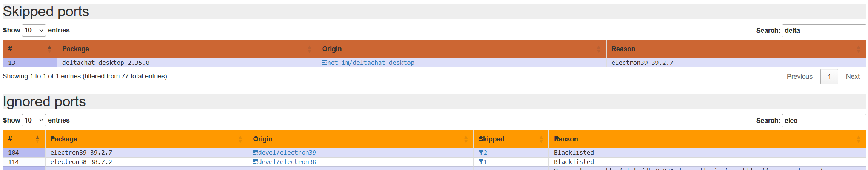The image size is (868, 170).
Task: Focus the Ignored ports search field
Action: click(823, 121)
